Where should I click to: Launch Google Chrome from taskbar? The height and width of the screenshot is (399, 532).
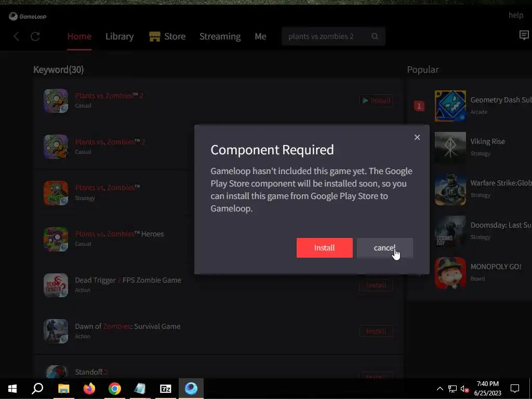point(115,389)
